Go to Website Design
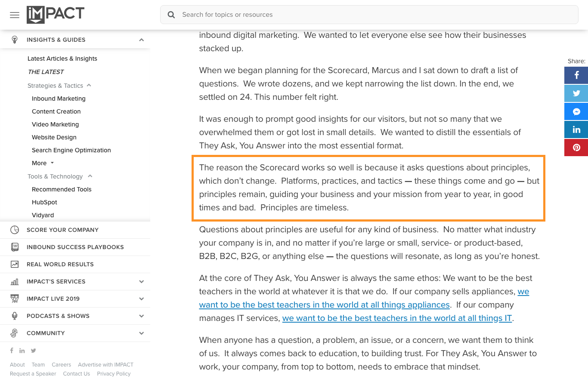This screenshot has width=588, height=379. [x=54, y=137]
